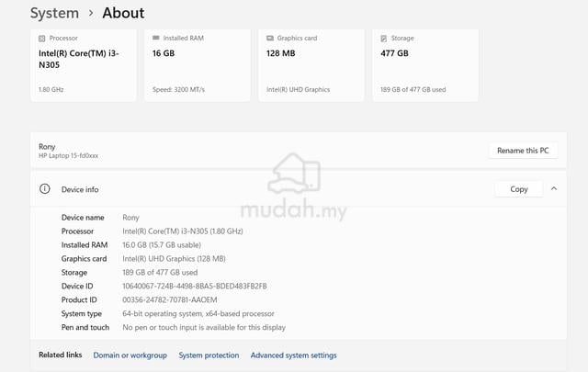
Task: Click the Device info circle icon
Action: pos(45,188)
